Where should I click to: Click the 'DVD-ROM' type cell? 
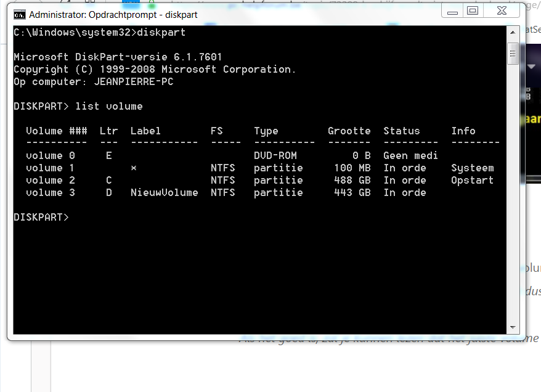click(275, 155)
